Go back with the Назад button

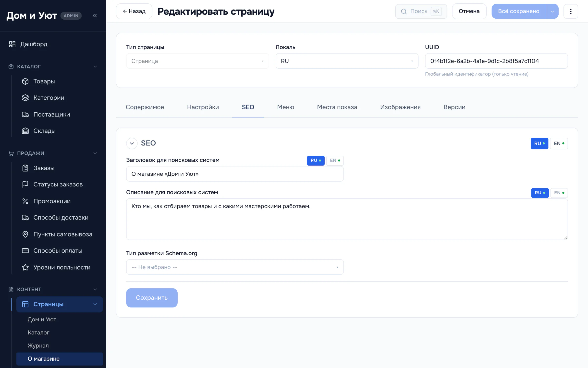coord(134,11)
